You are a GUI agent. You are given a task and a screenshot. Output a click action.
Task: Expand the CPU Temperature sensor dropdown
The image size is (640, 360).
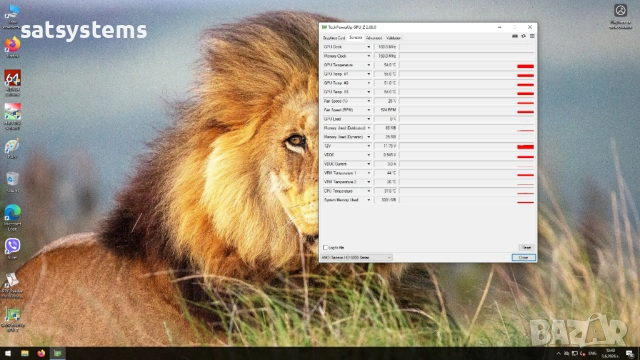[x=369, y=191]
